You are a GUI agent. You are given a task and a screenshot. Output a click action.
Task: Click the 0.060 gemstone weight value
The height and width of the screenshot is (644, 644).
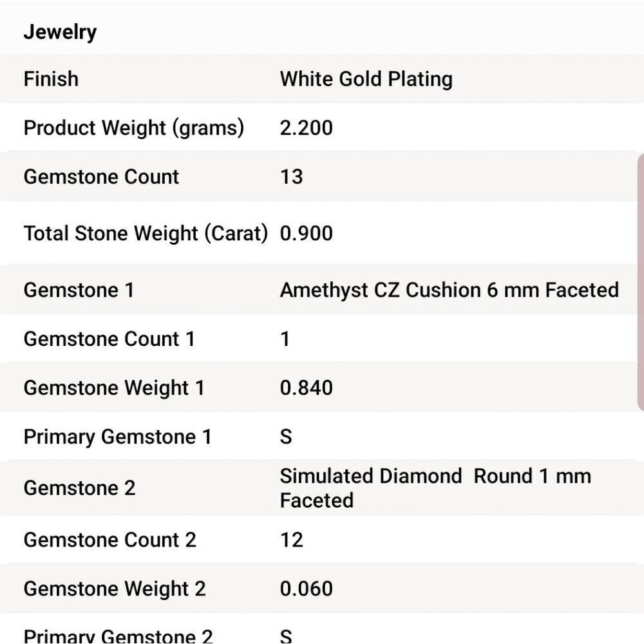[306, 589]
